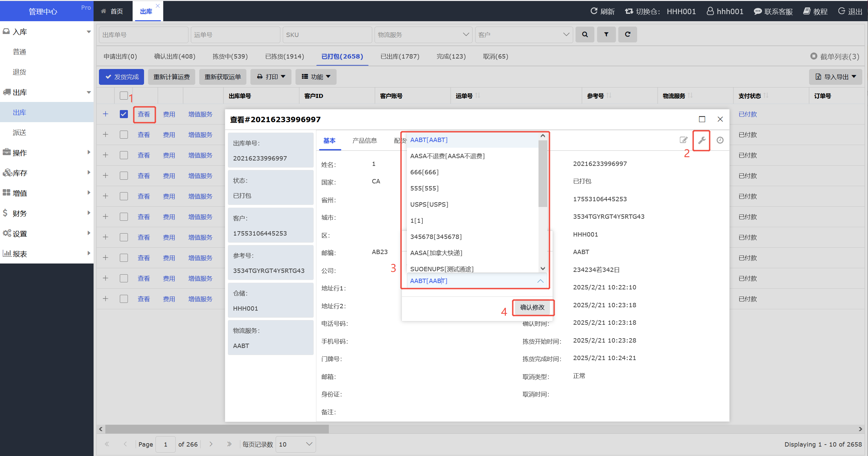This screenshot has height=456, width=868.
Task: Select AASA[加拿大快递] option
Action: point(473,253)
